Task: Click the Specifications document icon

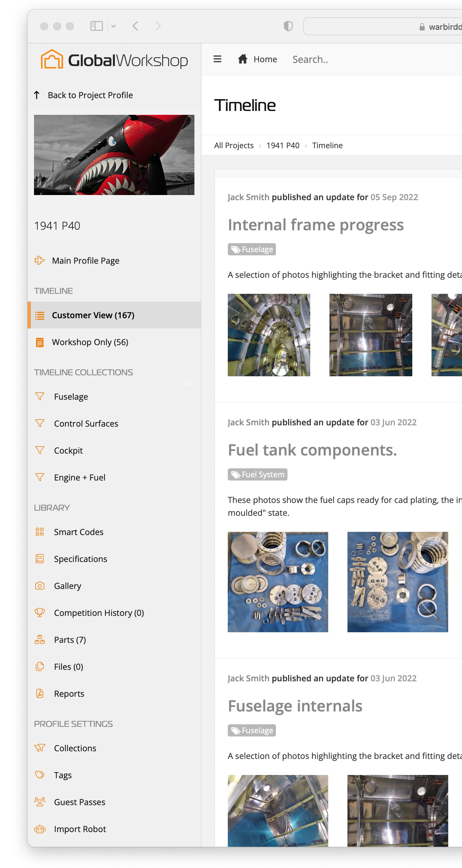Action: click(x=40, y=559)
